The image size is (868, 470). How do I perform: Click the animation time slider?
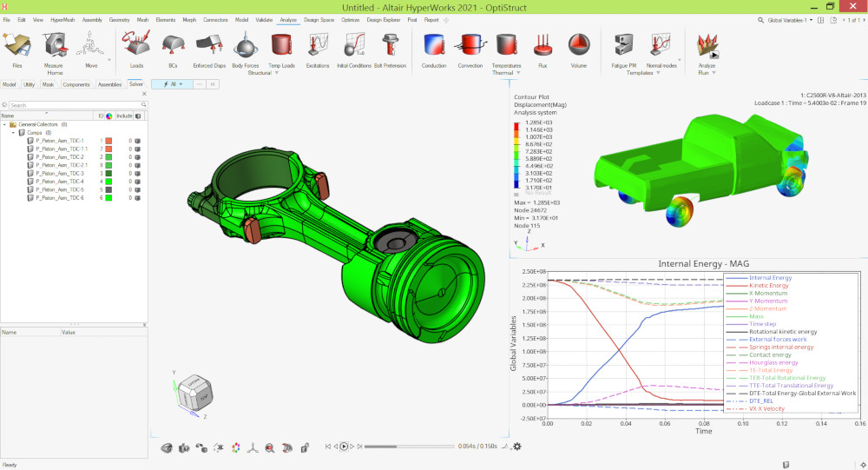(x=409, y=447)
